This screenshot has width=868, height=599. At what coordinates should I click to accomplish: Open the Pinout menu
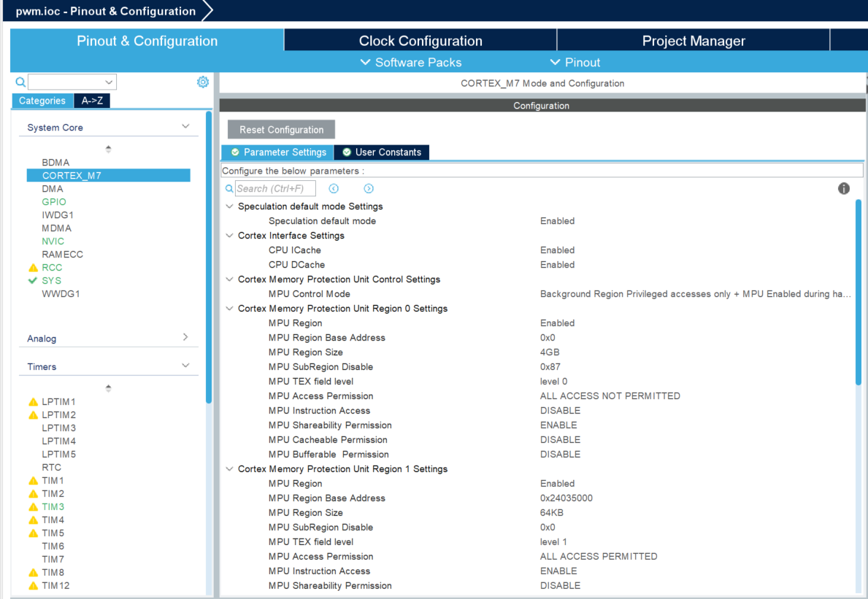click(575, 62)
